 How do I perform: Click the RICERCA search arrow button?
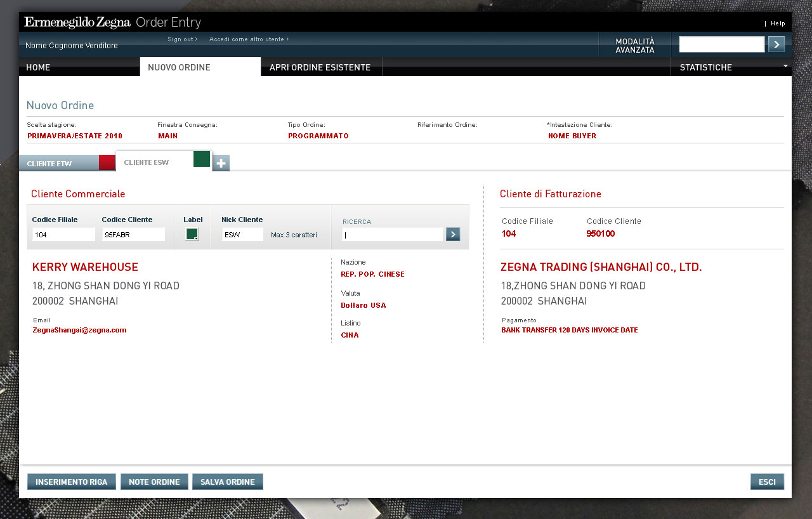453,235
